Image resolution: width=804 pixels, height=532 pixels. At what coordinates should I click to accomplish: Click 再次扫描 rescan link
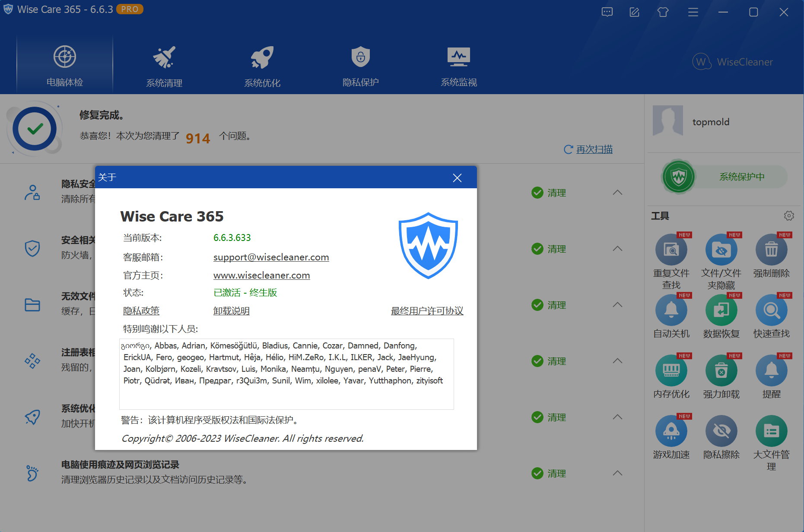coord(594,149)
